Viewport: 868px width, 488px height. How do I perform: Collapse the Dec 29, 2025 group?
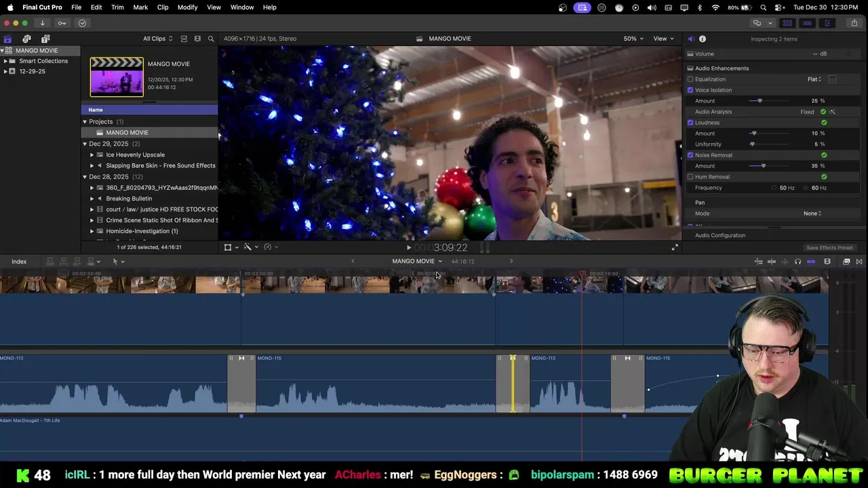coord(85,144)
